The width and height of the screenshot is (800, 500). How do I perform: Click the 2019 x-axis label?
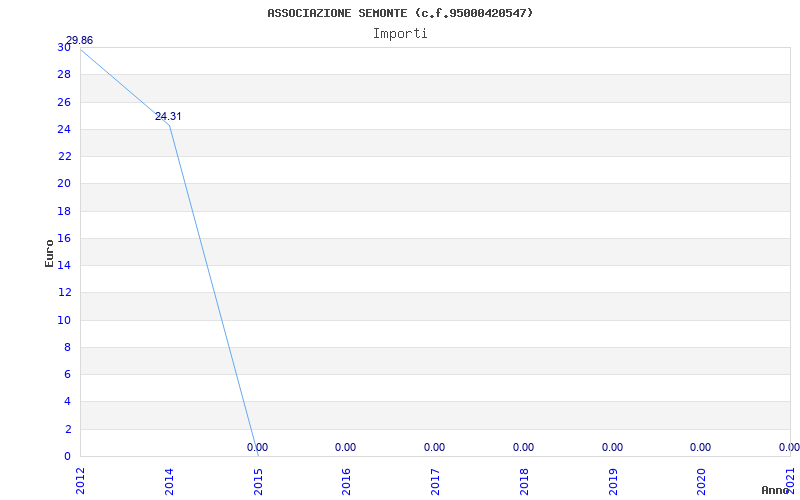tap(613, 481)
